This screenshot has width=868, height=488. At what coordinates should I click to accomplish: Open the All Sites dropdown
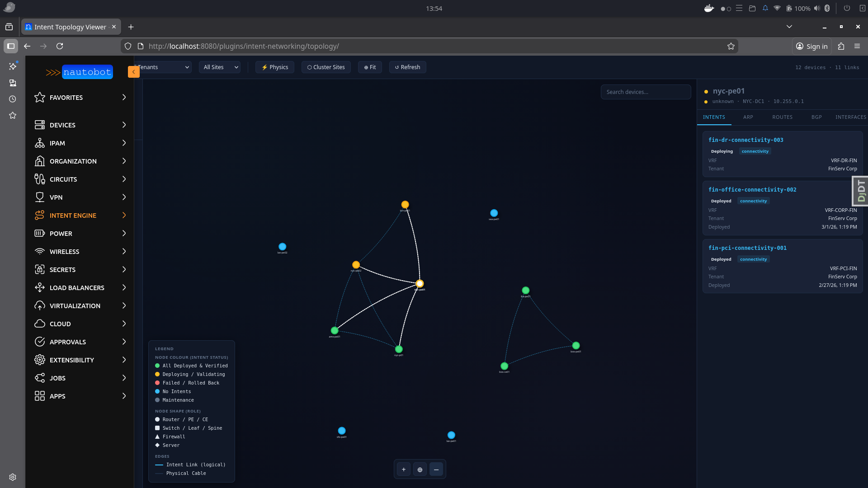click(219, 67)
